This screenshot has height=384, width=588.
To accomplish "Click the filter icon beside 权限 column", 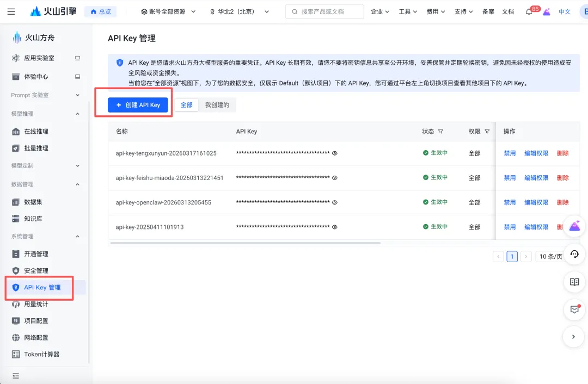I will [487, 132].
